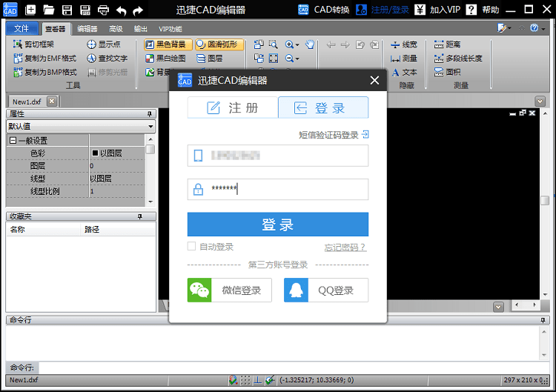This screenshot has height=392, width=556.
Task: Select the 线宽 tool
Action: 404,44
